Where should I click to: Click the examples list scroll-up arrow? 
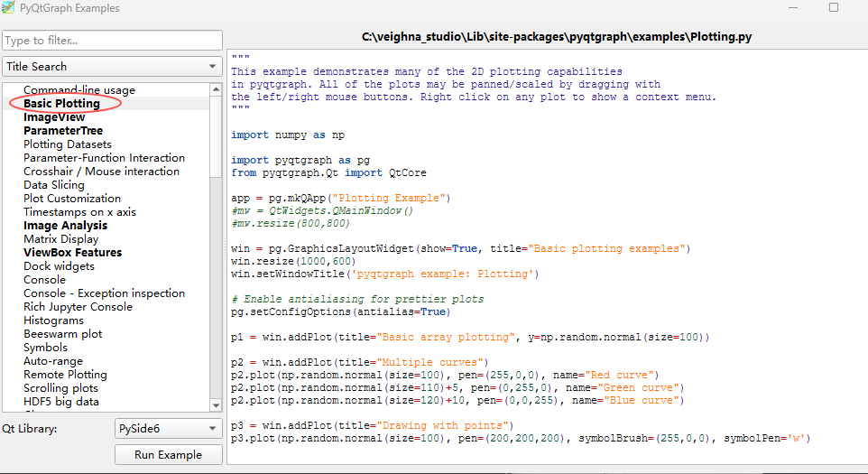click(x=216, y=89)
